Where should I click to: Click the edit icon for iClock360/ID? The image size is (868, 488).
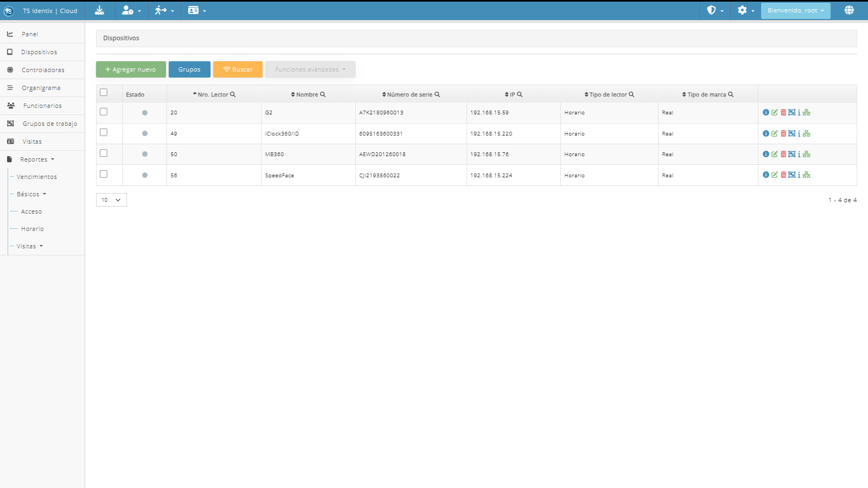[x=775, y=133]
